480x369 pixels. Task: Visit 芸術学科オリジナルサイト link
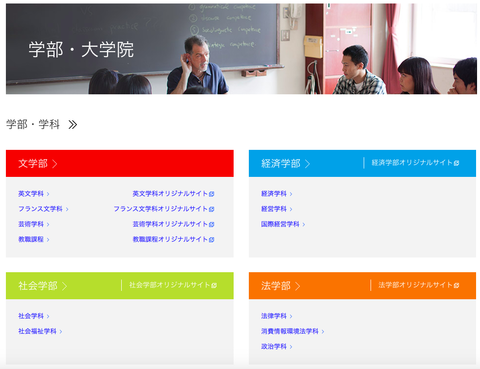click(x=170, y=224)
